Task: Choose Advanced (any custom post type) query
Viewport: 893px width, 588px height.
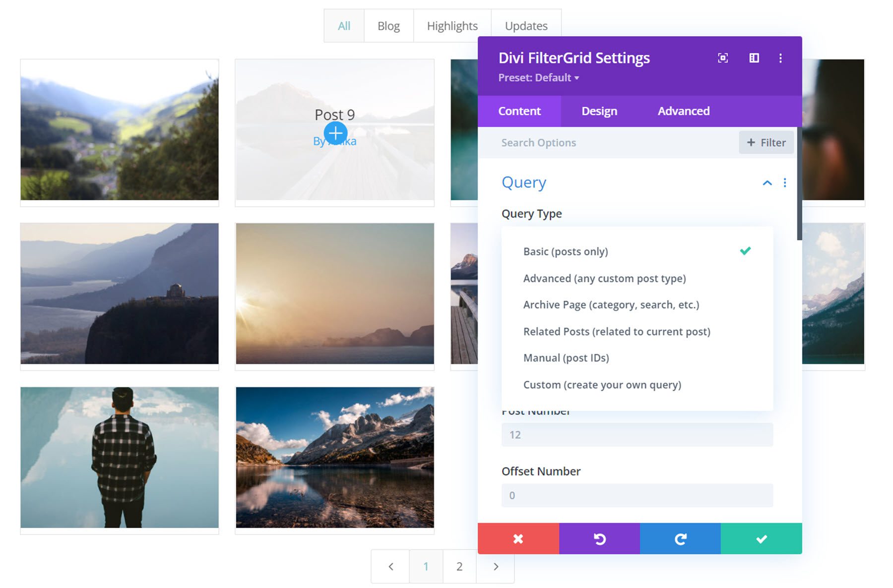Action: 604,278
